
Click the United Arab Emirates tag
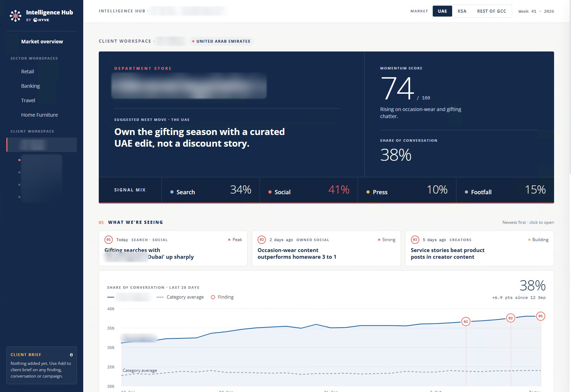221,41
